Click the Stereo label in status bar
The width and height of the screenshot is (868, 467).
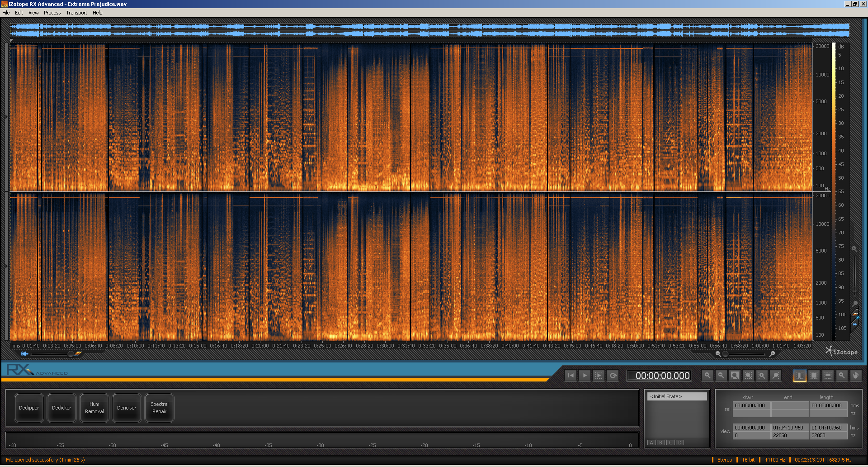pyautogui.click(x=725, y=460)
